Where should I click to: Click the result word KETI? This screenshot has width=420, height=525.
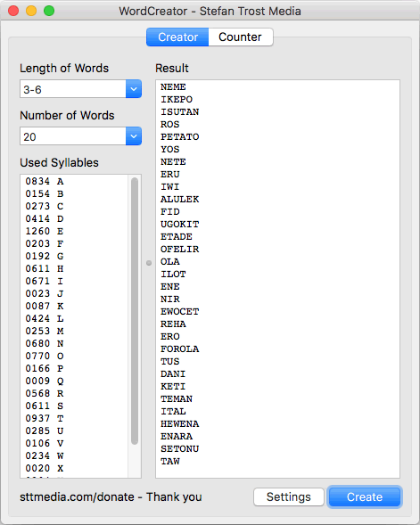(173, 386)
